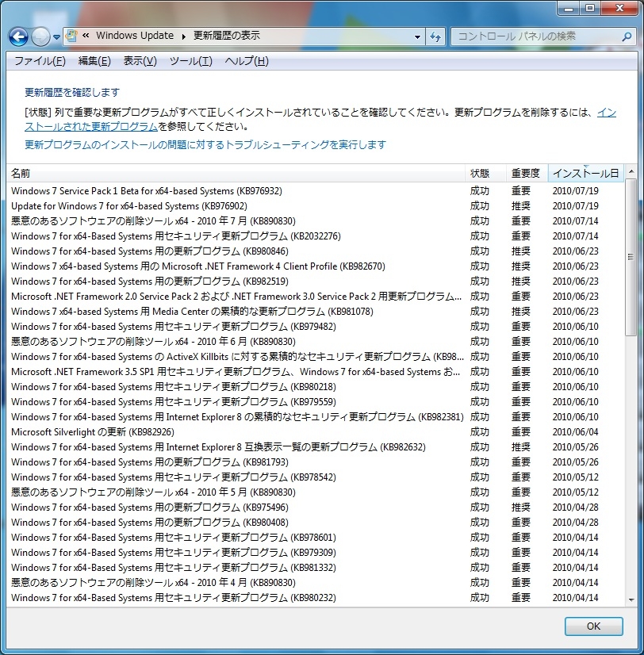Select the KB978542 security update row
Viewport: 644px width, 655px height.
click(x=316, y=477)
